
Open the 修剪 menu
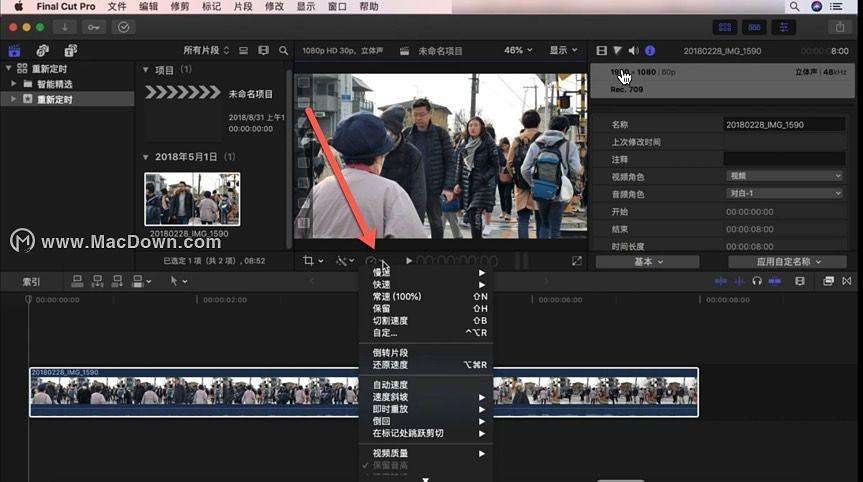[179, 7]
